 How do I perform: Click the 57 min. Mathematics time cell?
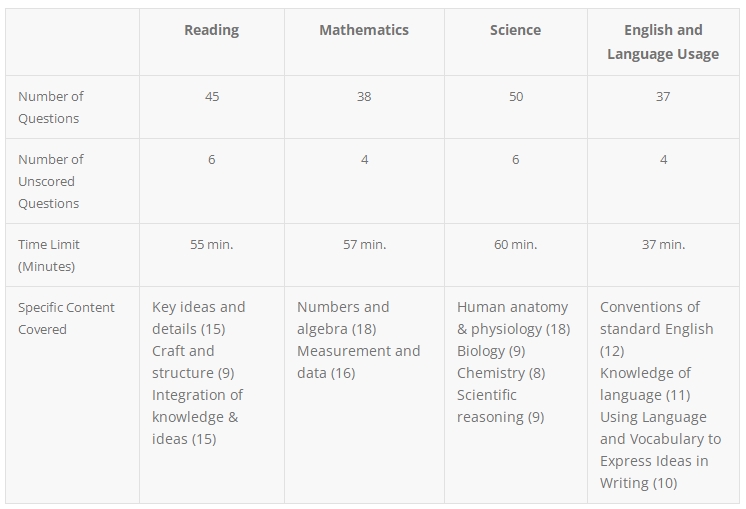364,245
